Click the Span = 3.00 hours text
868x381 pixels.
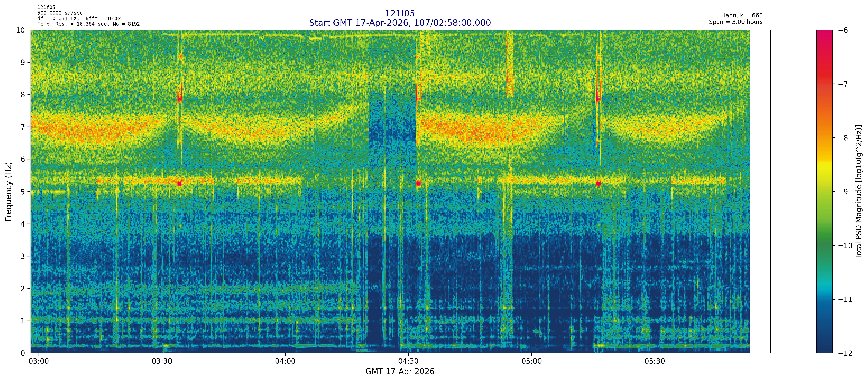(x=736, y=22)
